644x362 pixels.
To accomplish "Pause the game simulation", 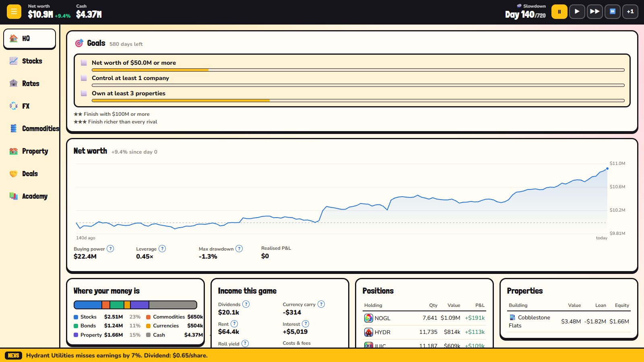I will tap(559, 12).
